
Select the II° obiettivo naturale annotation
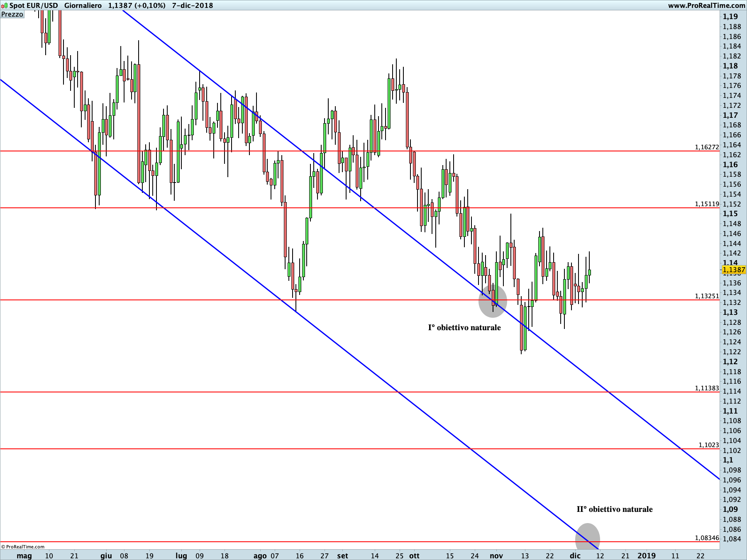615,509
